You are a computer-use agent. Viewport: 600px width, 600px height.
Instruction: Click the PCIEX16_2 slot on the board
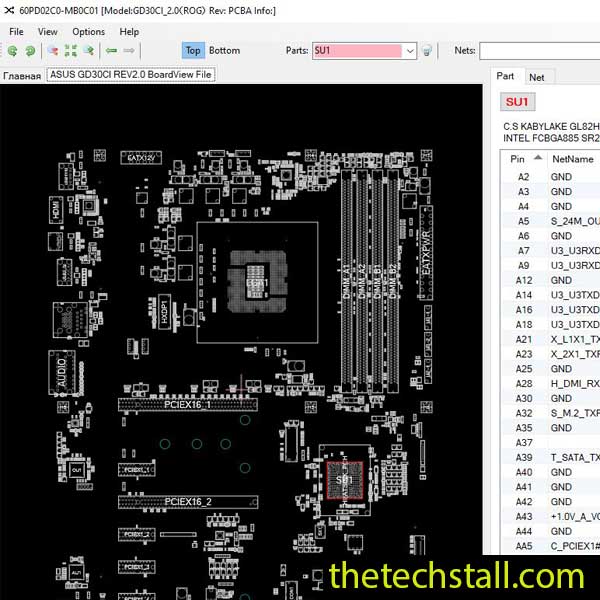click(188, 502)
